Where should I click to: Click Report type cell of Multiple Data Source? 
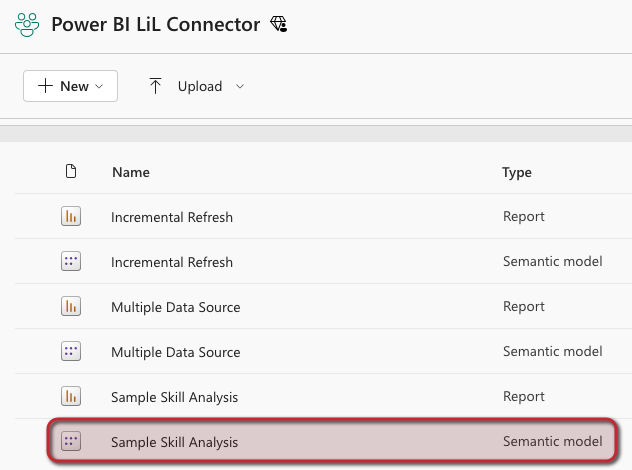[524, 307]
